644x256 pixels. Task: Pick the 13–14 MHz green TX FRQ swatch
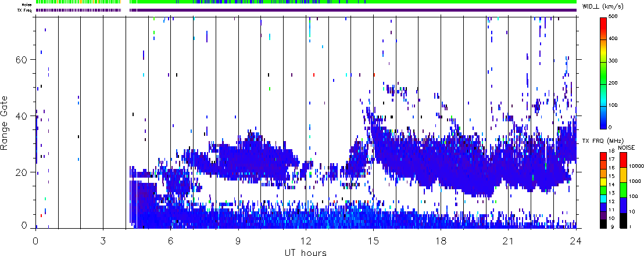(x=603, y=190)
